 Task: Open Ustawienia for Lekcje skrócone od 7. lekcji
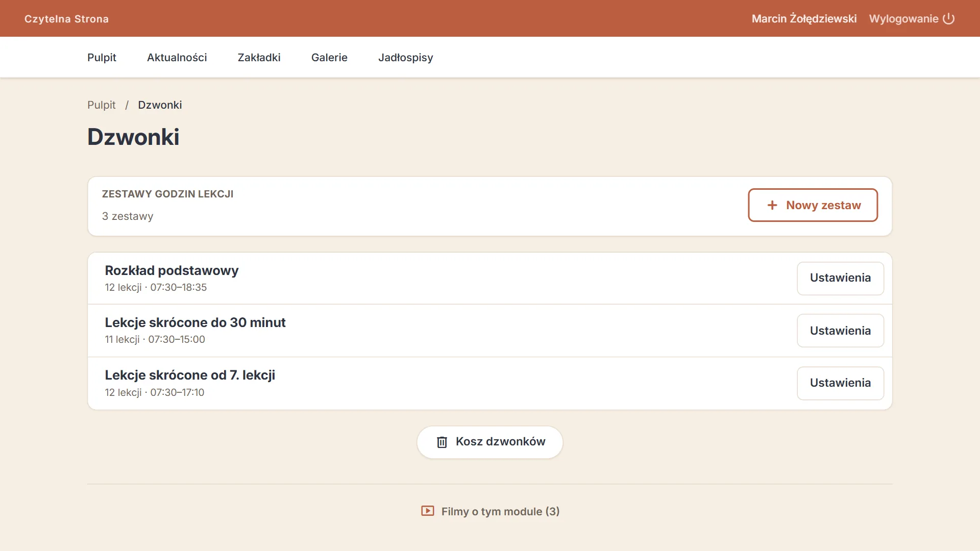[x=840, y=383]
